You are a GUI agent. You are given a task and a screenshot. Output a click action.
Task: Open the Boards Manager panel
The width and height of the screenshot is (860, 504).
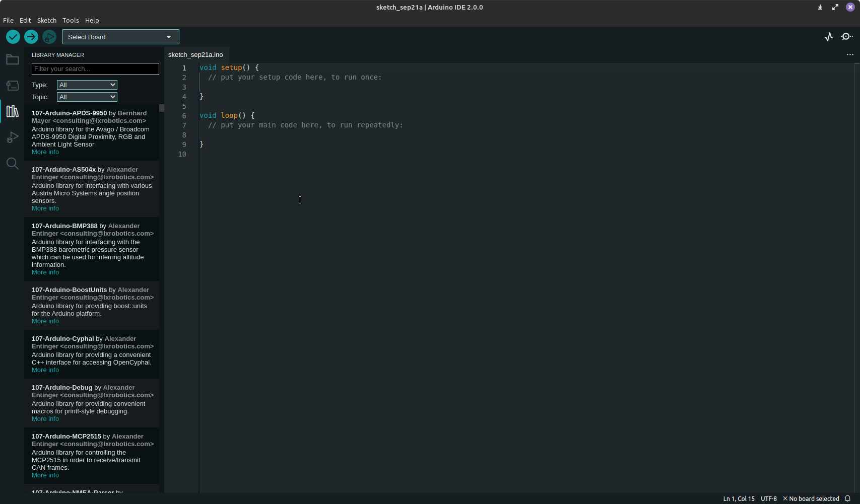pyautogui.click(x=12, y=86)
